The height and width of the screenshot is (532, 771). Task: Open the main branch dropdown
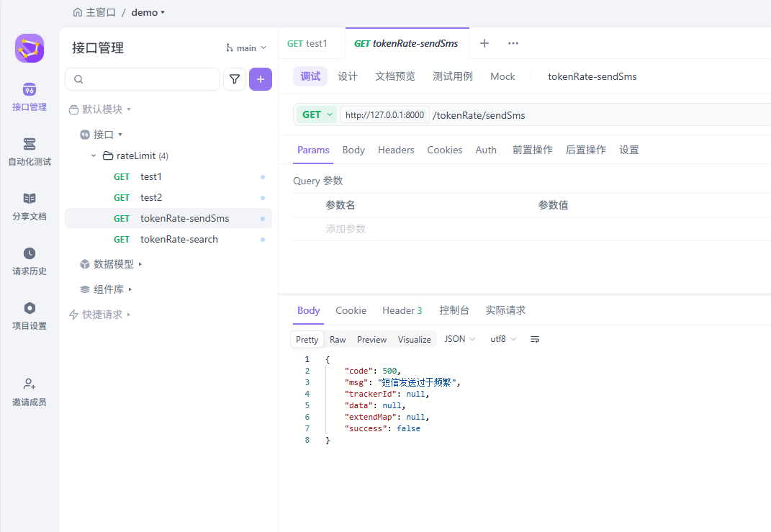click(x=246, y=48)
